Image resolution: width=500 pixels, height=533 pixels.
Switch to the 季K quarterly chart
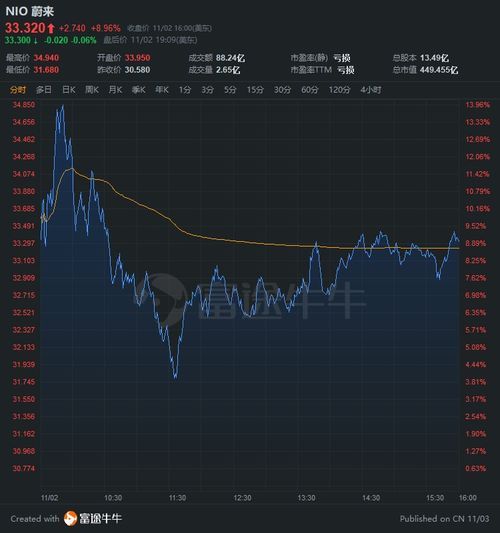(139, 90)
